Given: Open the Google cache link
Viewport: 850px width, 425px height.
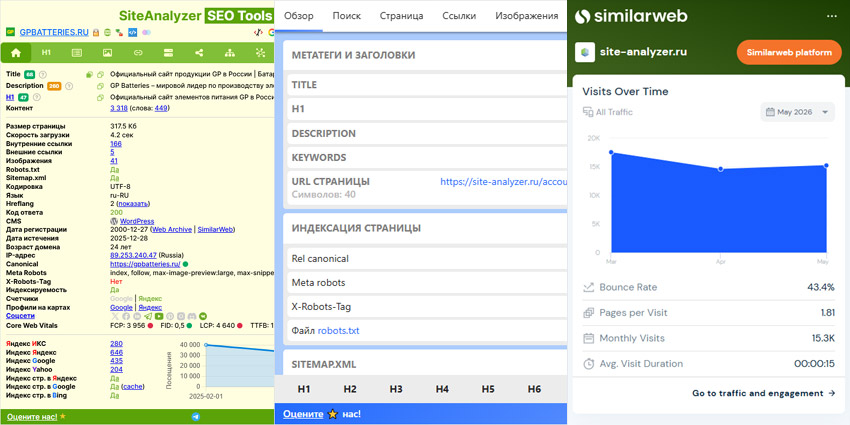Looking at the screenshot, I should pyautogui.click(x=133, y=387).
